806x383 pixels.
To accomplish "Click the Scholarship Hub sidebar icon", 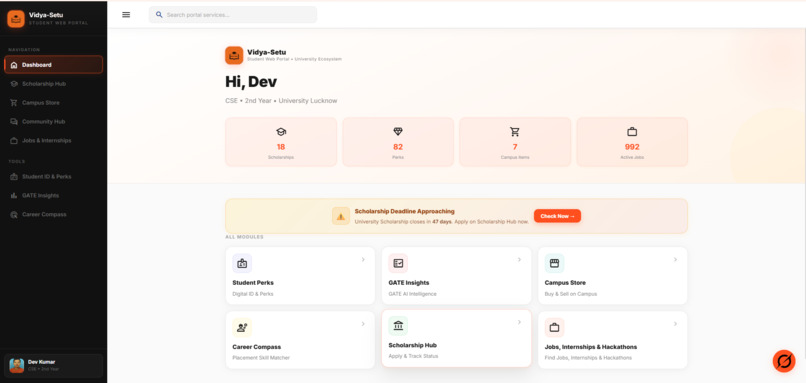I will (14, 84).
